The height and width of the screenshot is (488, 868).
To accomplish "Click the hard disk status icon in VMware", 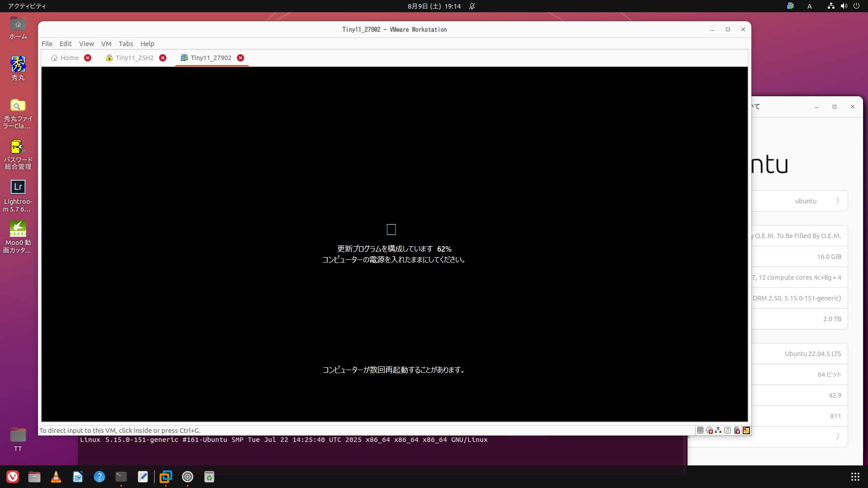I will 700,430.
